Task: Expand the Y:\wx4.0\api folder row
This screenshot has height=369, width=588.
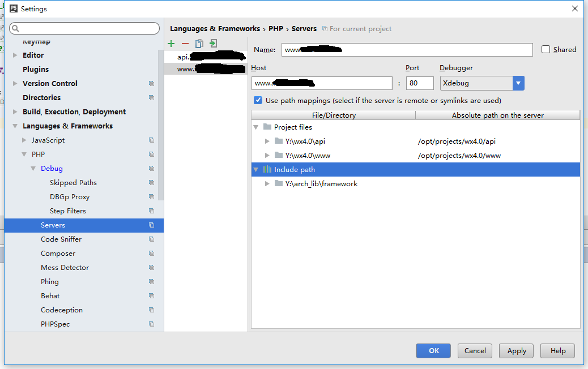Action: (x=267, y=141)
